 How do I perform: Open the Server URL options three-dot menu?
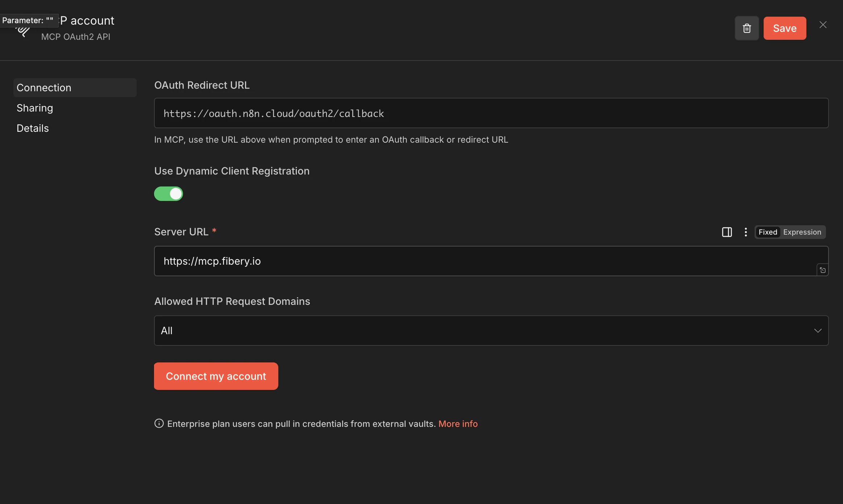(x=745, y=232)
